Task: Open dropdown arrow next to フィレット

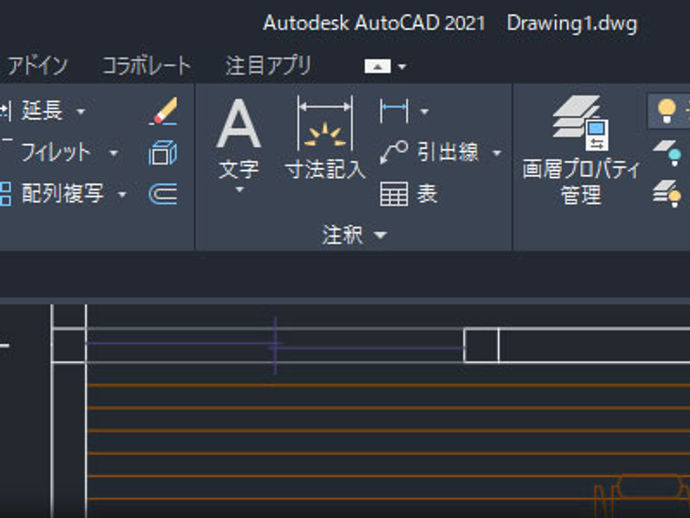Action: (114, 153)
